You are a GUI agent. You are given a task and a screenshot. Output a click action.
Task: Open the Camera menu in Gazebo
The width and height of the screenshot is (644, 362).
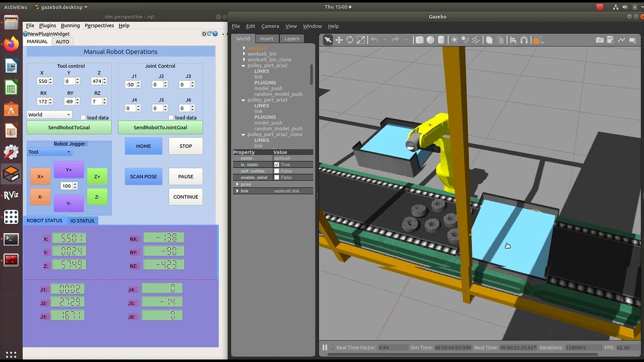[x=270, y=26]
